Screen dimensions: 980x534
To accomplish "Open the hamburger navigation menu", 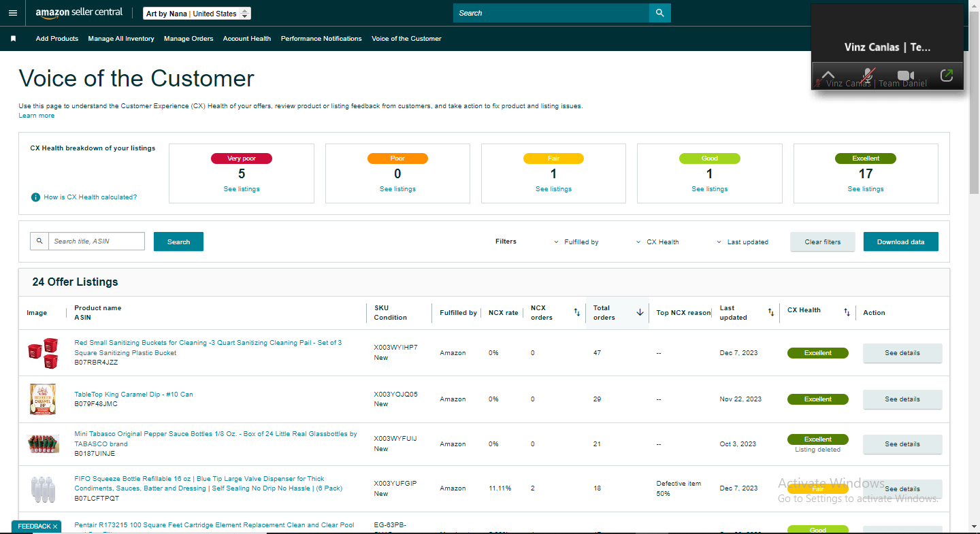I will [x=12, y=13].
